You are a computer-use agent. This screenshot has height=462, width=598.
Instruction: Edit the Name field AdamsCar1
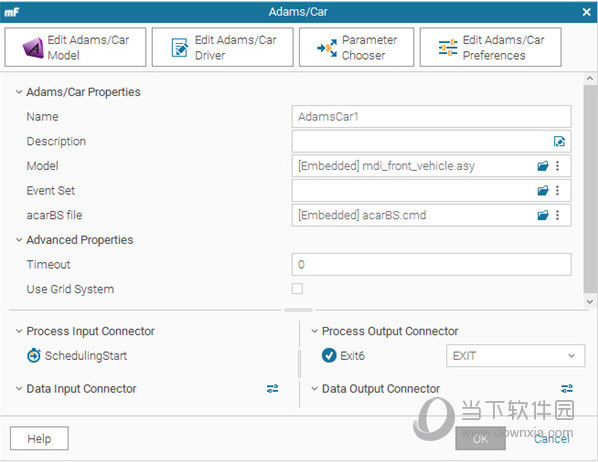click(431, 117)
